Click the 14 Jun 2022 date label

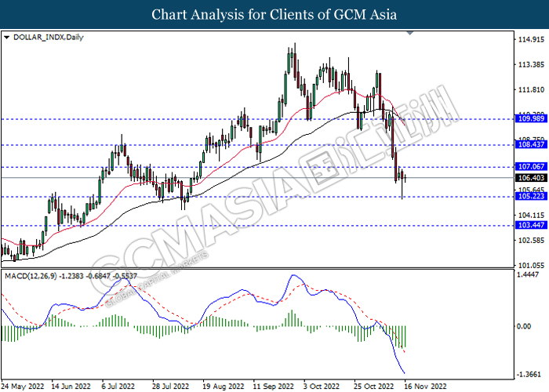71,387
